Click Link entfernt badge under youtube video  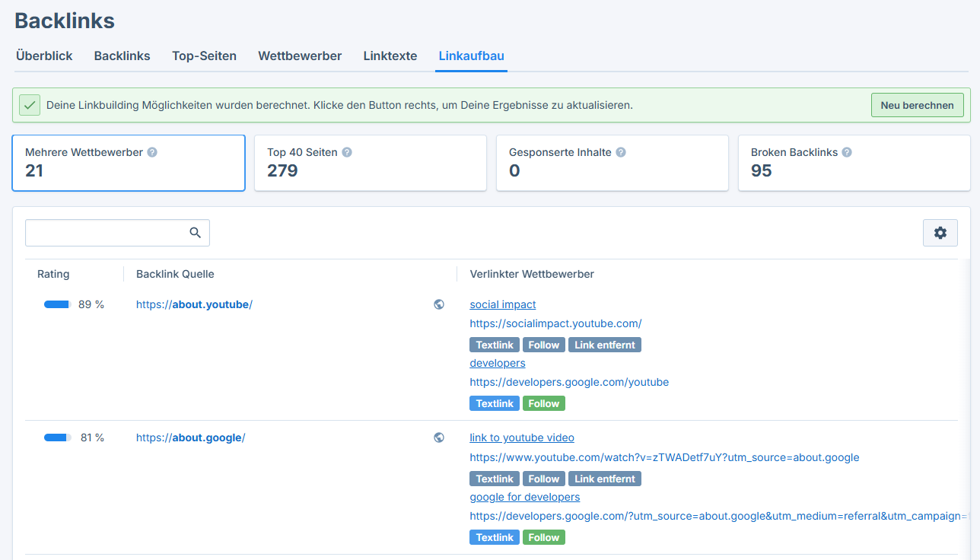(605, 479)
